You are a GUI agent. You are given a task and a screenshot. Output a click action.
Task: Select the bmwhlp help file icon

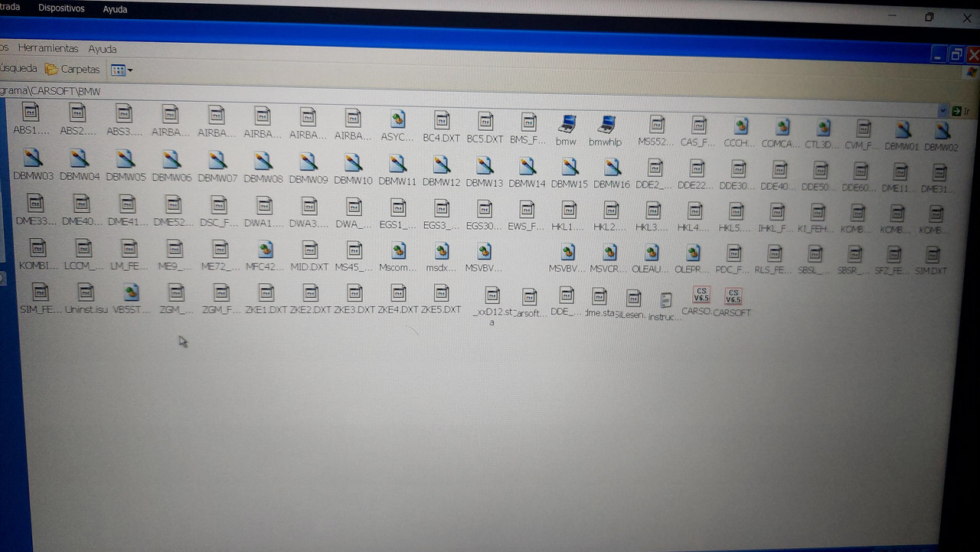coord(608,124)
